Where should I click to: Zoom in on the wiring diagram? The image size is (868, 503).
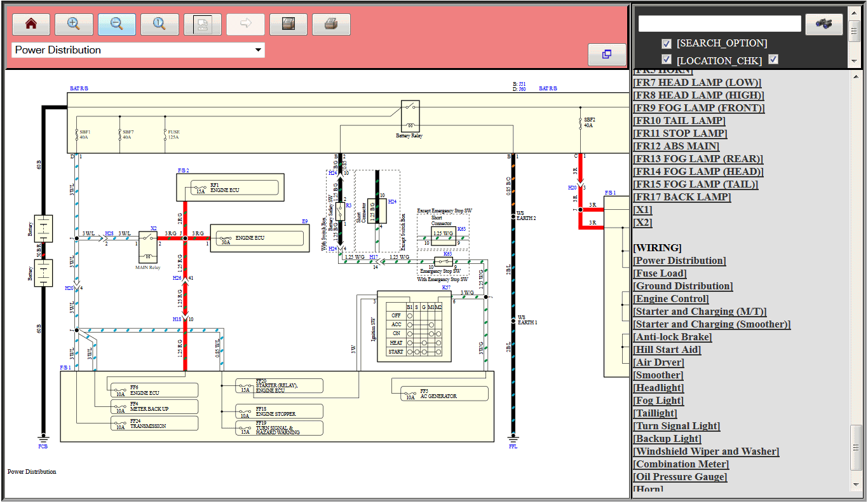[74, 24]
